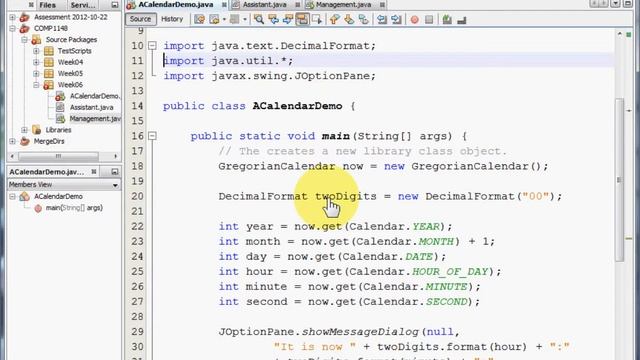Click the Find Selection magnifier icon
The image size is (640, 360).
(258, 19)
